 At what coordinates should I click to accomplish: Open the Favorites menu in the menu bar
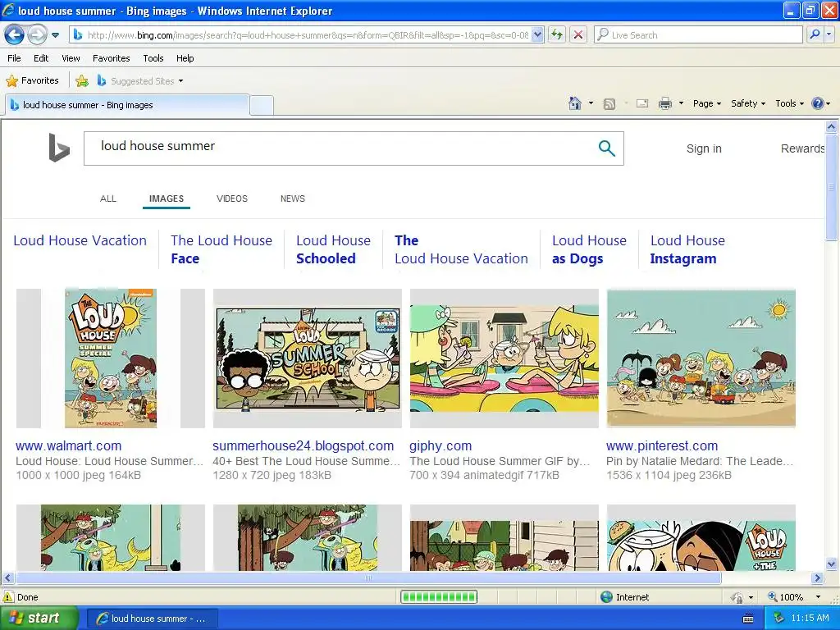pyautogui.click(x=111, y=58)
